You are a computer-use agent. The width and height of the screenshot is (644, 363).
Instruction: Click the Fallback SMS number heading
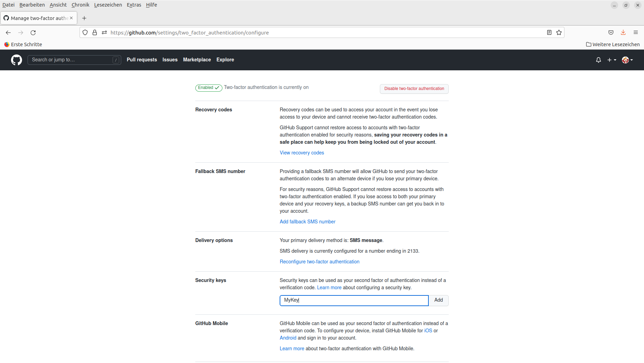point(220,171)
